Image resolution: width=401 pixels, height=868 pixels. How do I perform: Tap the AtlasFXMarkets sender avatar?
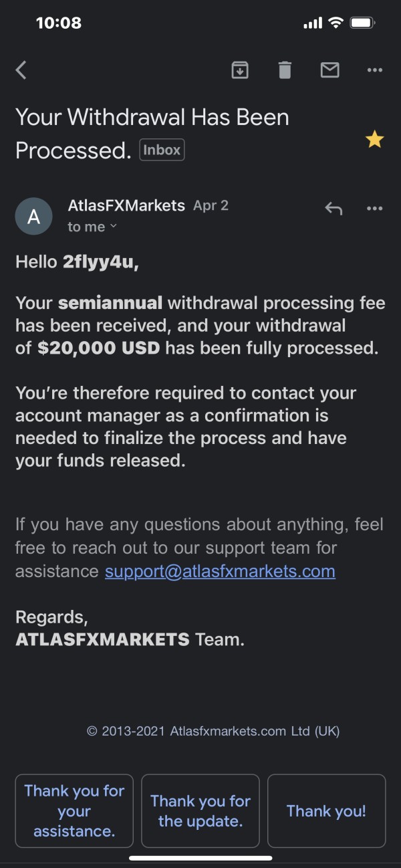(33, 216)
